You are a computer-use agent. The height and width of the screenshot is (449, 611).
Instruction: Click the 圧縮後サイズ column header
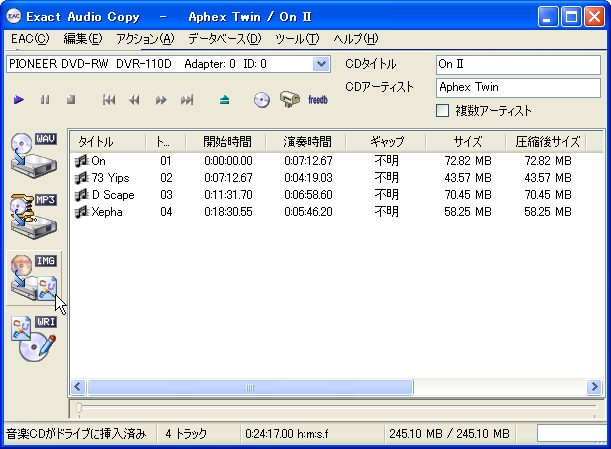pos(546,141)
